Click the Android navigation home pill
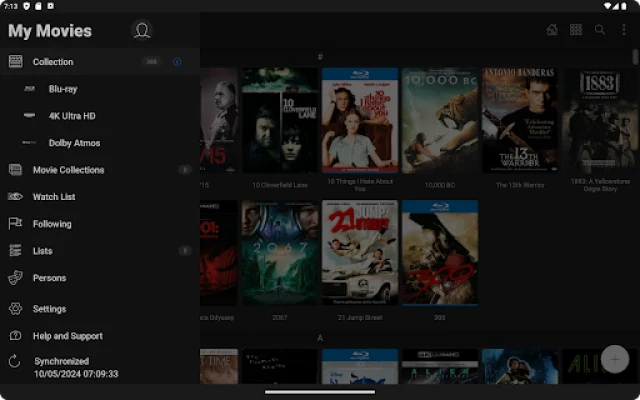The height and width of the screenshot is (400, 640). pyautogui.click(x=320, y=392)
